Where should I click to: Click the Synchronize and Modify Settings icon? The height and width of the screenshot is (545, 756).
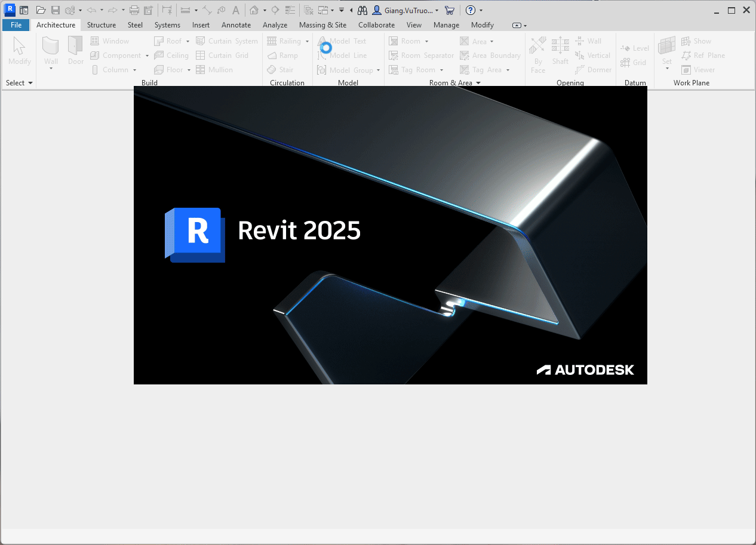coord(70,10)
